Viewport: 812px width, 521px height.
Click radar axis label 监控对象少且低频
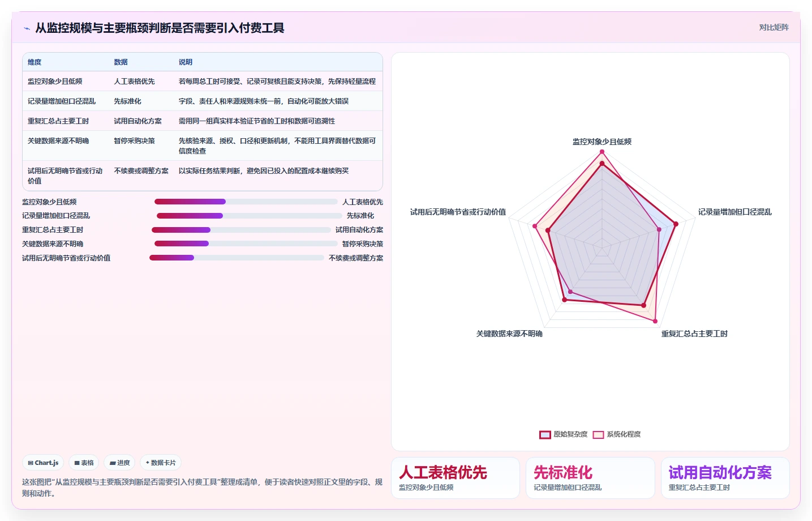pos(602,142)
